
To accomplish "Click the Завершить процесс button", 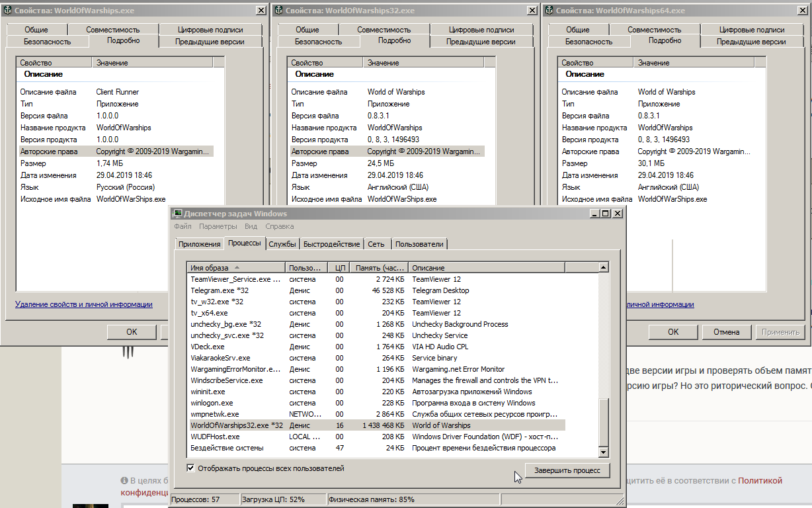I will click(x=567, y=470).
